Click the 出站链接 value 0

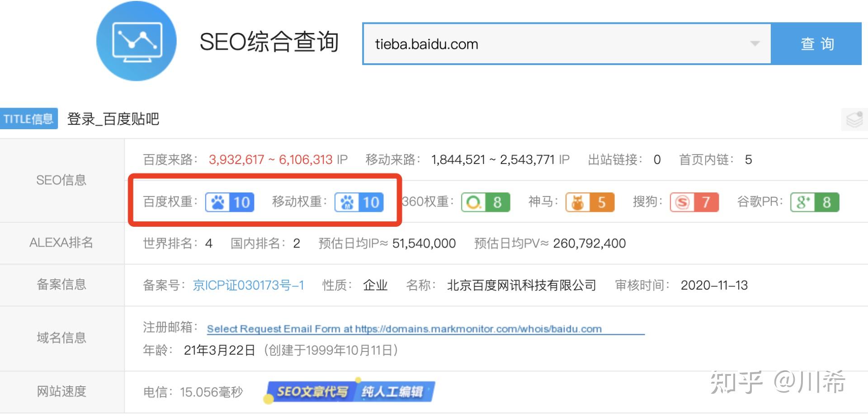[x=657, y=160]
